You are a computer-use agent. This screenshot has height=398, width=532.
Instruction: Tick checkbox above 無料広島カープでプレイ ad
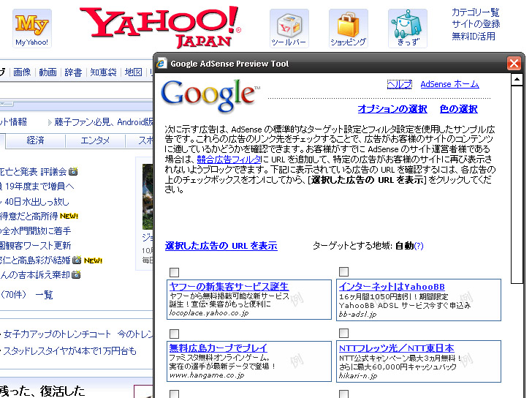(x=174, y=334)
